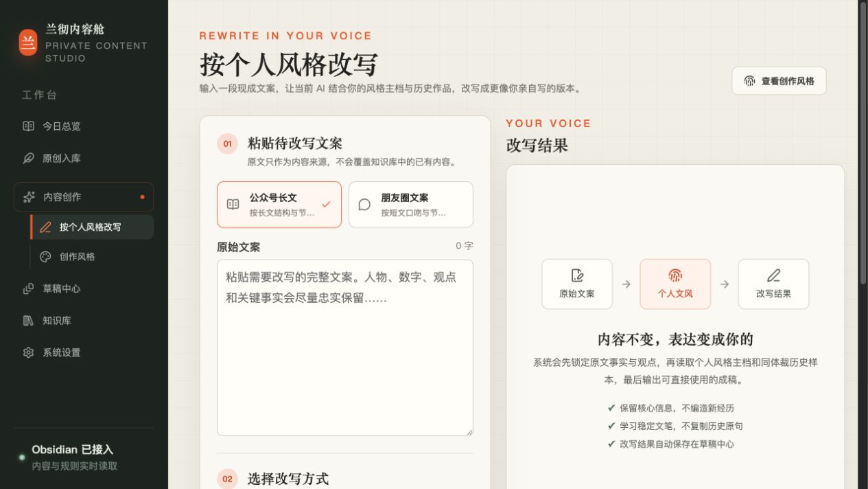
Task: Click the "保留核心信息，不编造新经历" line
Action: [677, 408]
